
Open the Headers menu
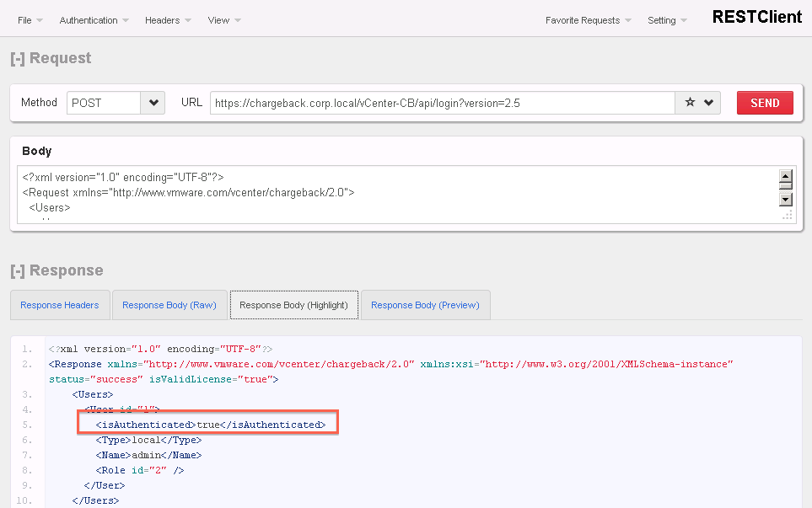click(x=167, y=20)
